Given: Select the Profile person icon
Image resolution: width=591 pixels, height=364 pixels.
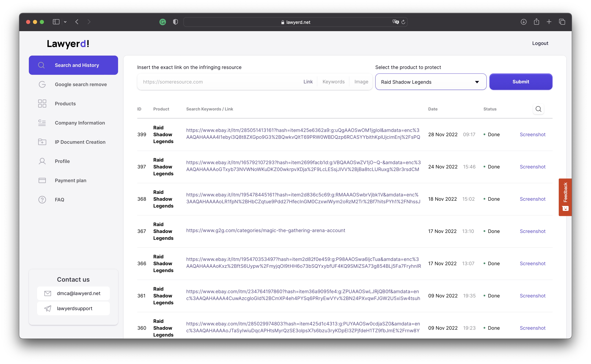Looking at the screenshot, I should tap(42, 161).
